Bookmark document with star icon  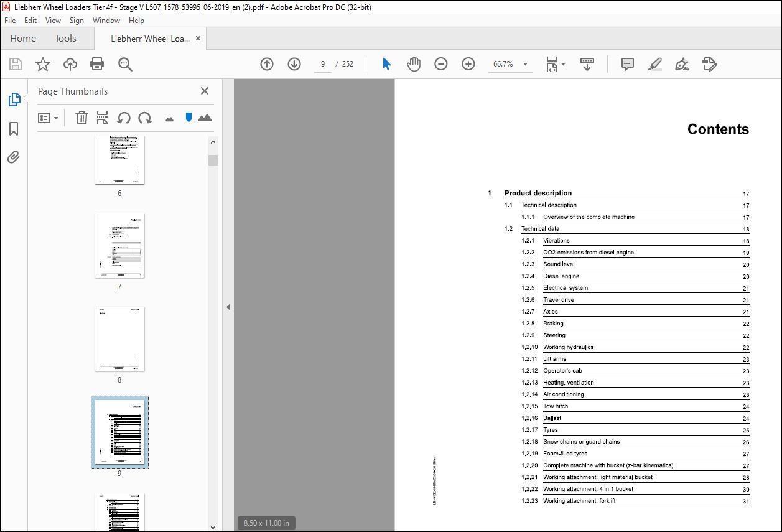coord(43,64)
